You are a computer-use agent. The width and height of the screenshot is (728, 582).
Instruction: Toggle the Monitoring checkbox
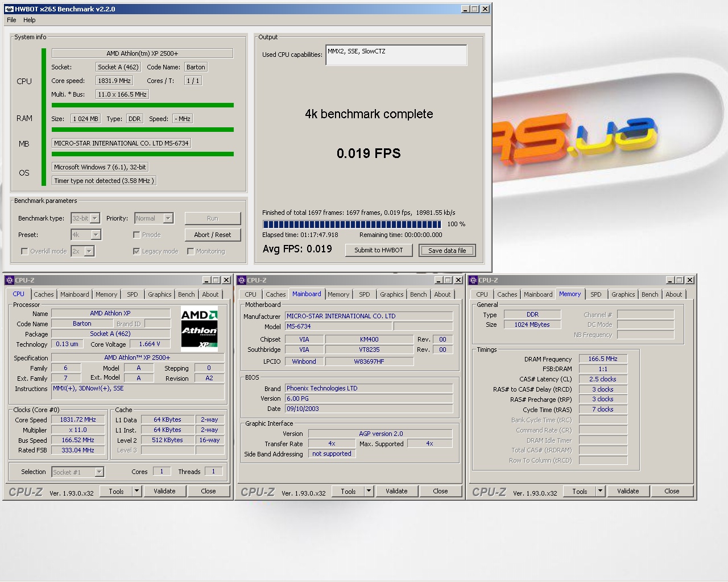[x=191, y=251]
